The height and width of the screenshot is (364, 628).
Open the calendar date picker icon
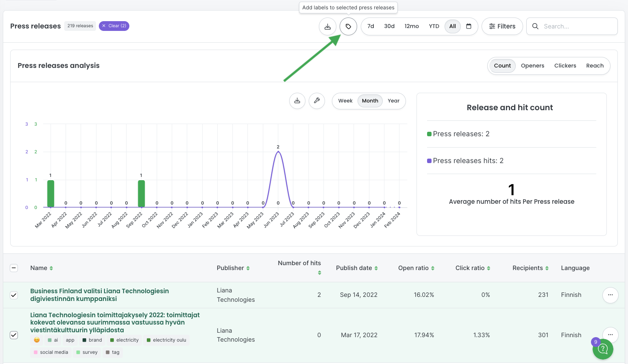click(x=469, y=26)
